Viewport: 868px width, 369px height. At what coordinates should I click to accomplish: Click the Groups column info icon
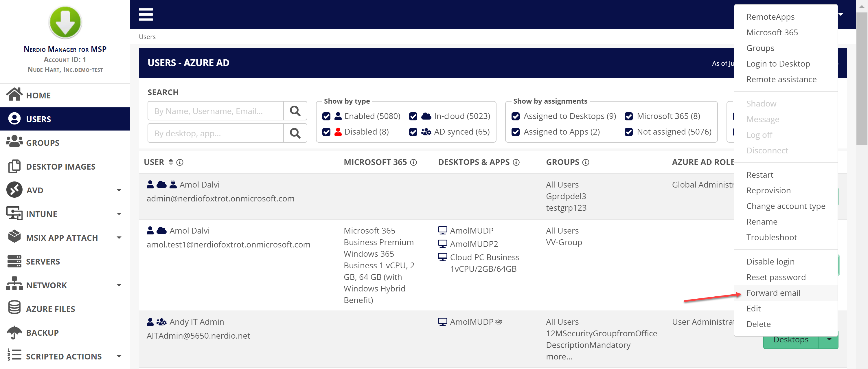pyautogui.click(x=586, y=162)
